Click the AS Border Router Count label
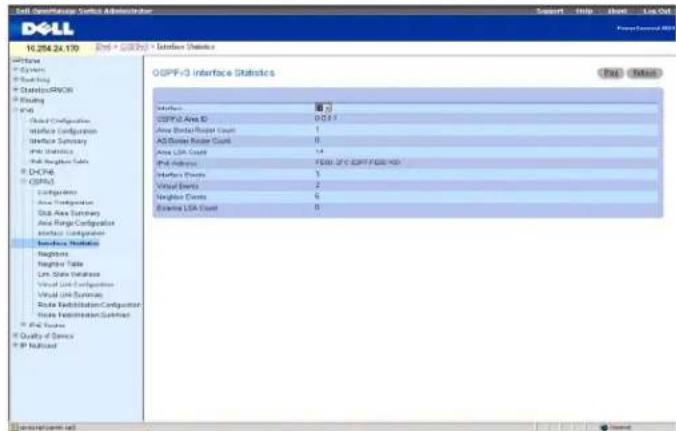676x431 pixels. pyautogui.click(x=194, y=141)
